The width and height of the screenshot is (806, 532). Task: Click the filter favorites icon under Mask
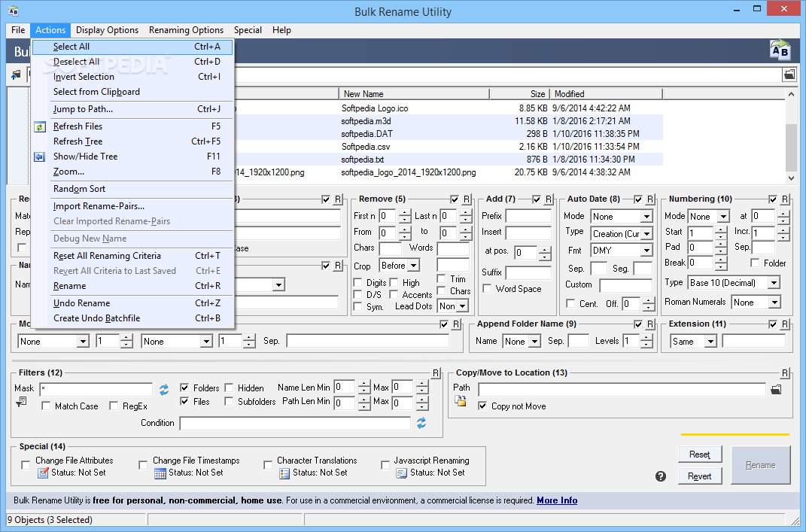point(21,402)
